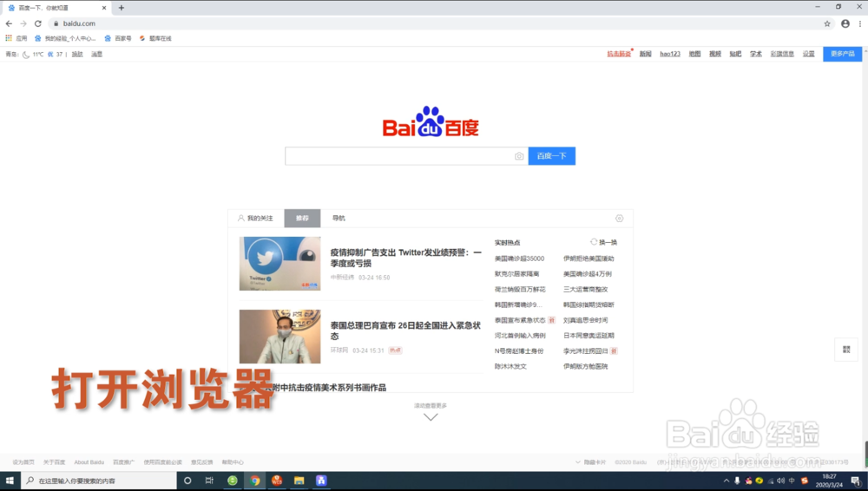Open the green 360 browser taskbar icon

coord(233,481)
